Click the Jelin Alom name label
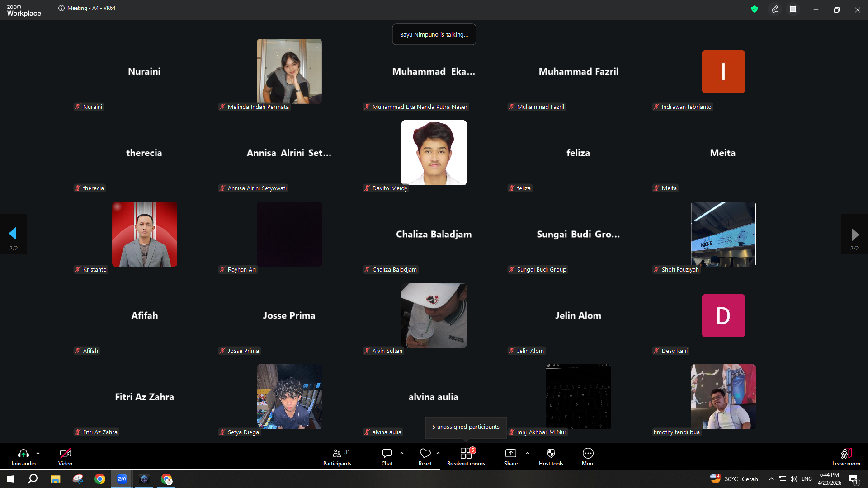The width and height of the screenshot is (868, 488). 527,351
